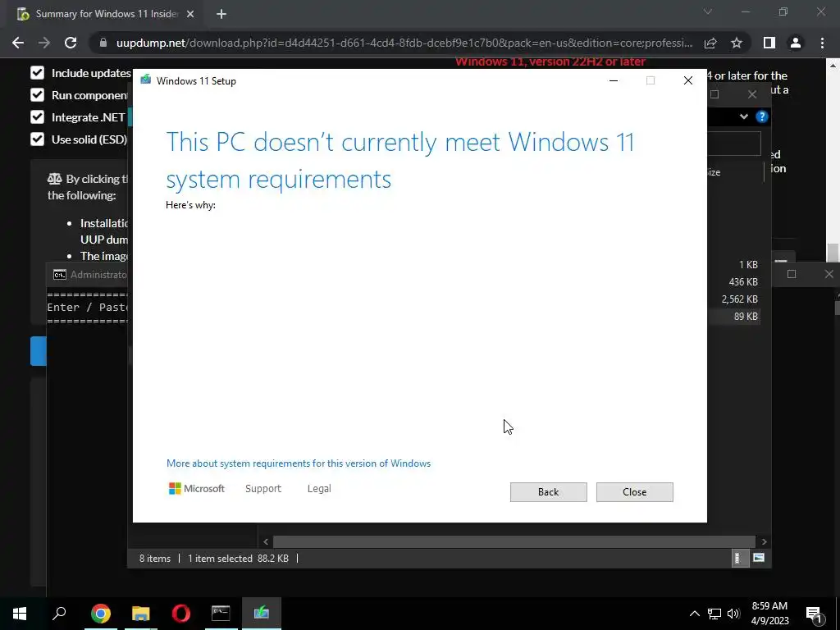Click the Support link in Setup
Image resolution: width=840 pixels, height=630 pixels.
[263, 489]
